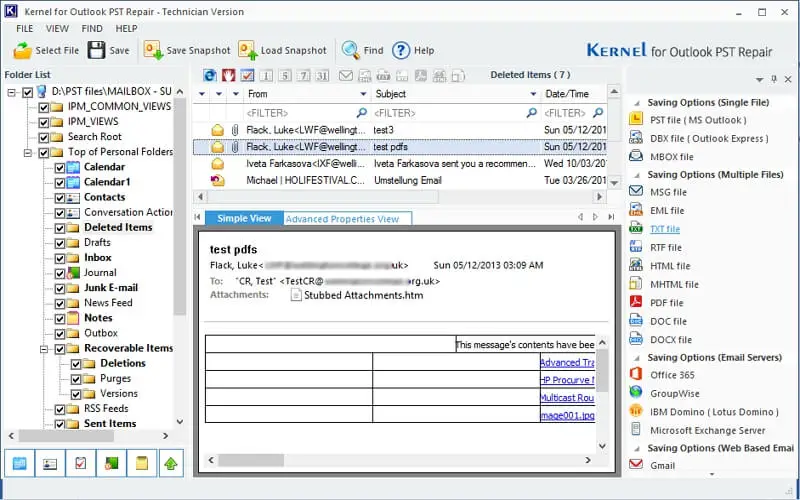Collapse the Saving Options (Email Servers) group

point(637,358)
